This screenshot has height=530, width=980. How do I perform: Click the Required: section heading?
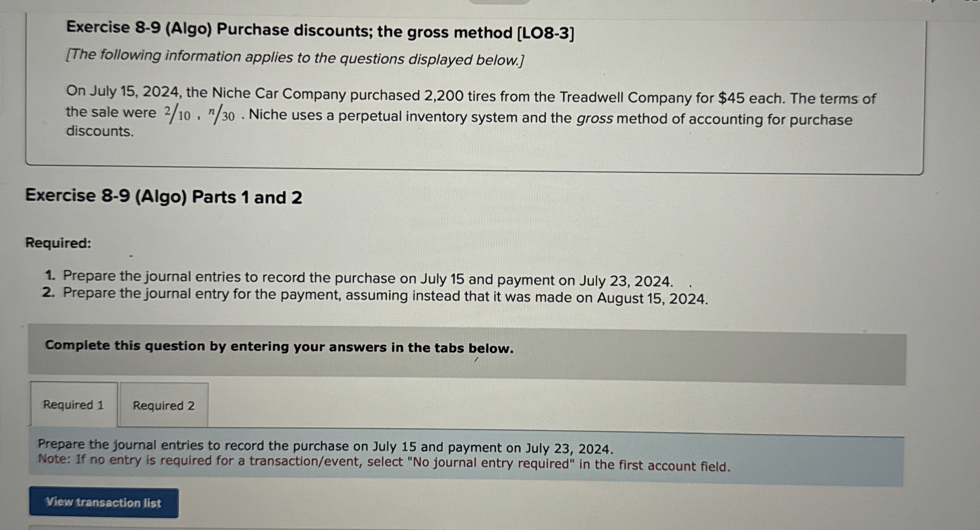57,243
